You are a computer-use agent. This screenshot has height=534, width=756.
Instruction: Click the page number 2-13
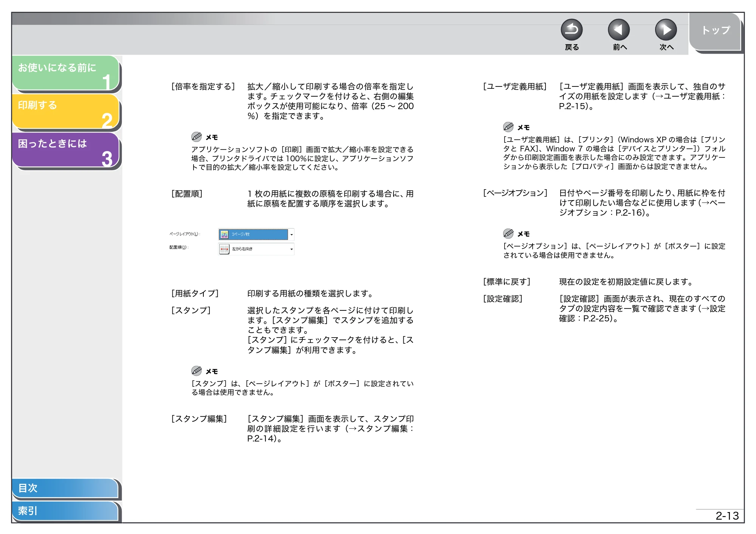[x=727, y=516]
